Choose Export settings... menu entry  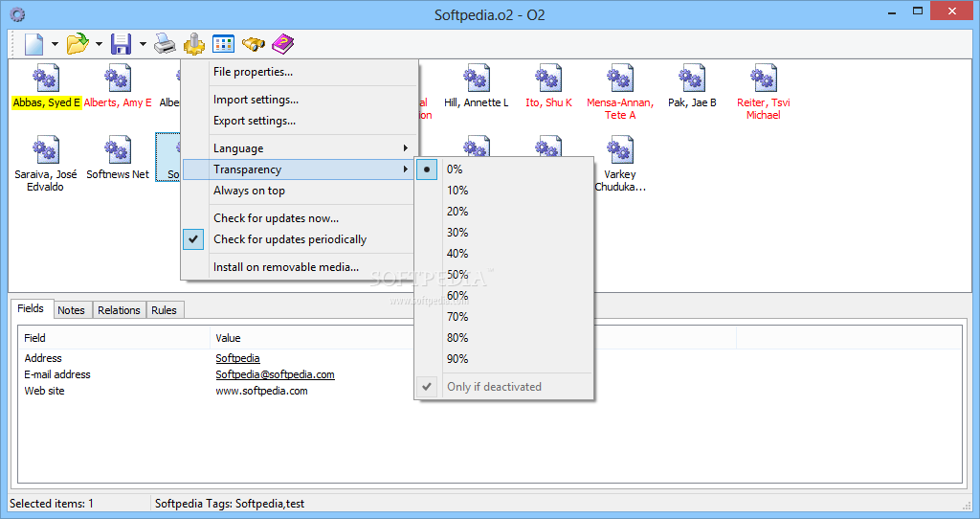coord(300,121)
